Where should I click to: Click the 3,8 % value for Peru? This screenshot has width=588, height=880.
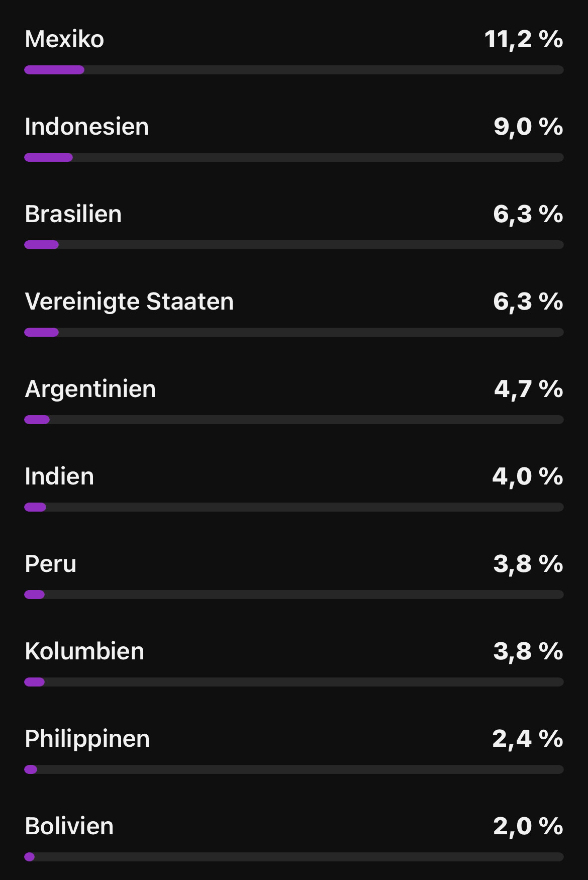point(528,564)
